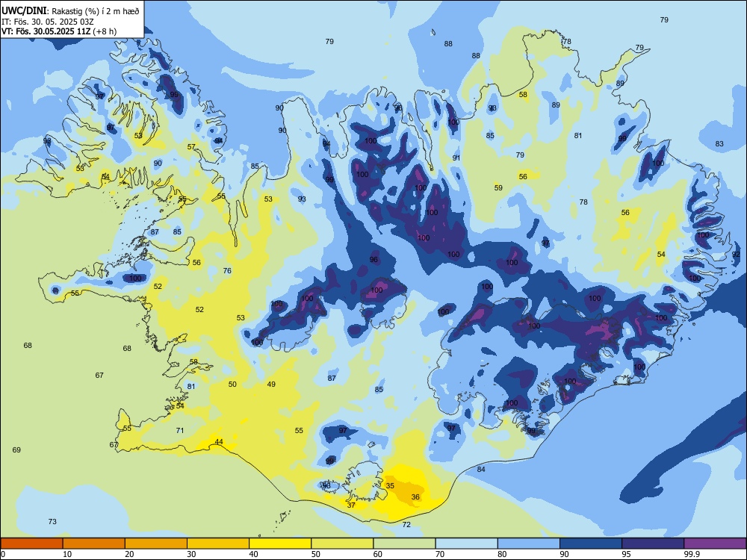Screen dimensions: 747x560
Task: Click the '95' legend scale label
Action: pos(626,554)
